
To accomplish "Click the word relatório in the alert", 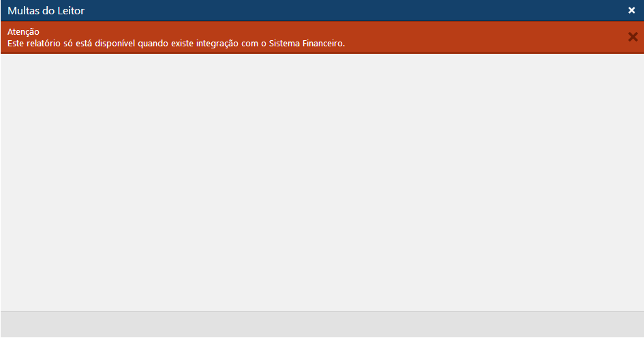I will (44, 43).
